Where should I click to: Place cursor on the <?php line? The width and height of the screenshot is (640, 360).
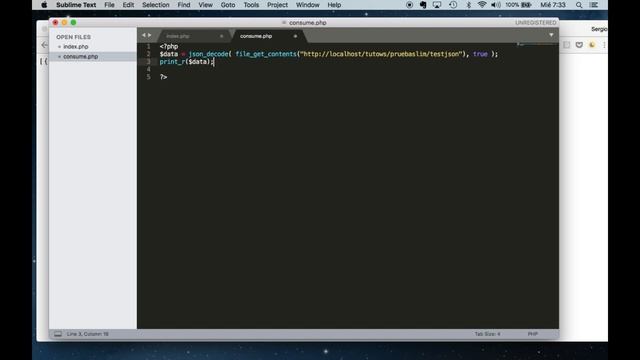[169, 46]
